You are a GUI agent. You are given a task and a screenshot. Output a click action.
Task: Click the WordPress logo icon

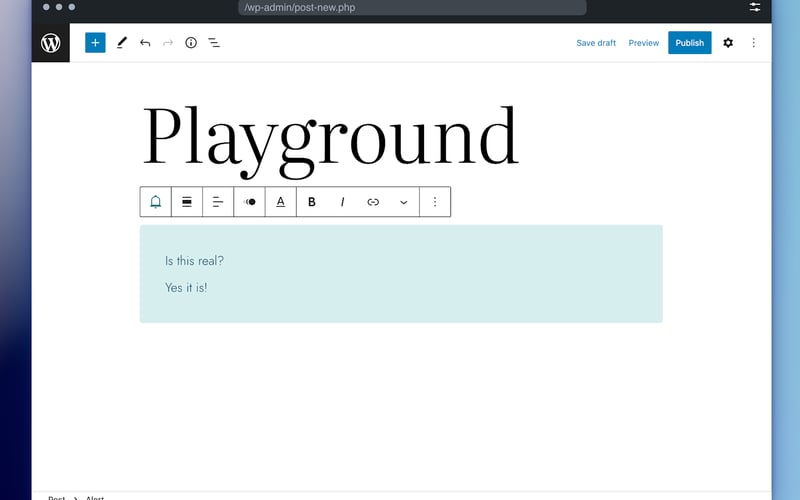click(x=51, y=43)
